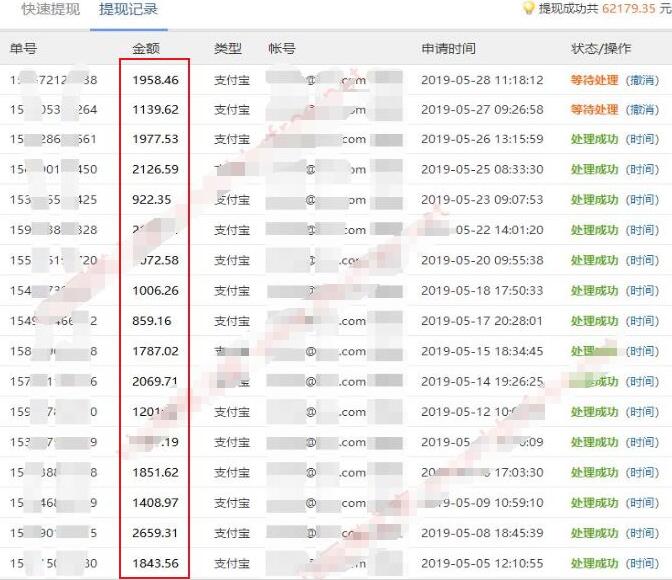The width and height of the screenshot is (672, 580).
Task: Select the amount 859.16
Action: (x=152, y=321)
